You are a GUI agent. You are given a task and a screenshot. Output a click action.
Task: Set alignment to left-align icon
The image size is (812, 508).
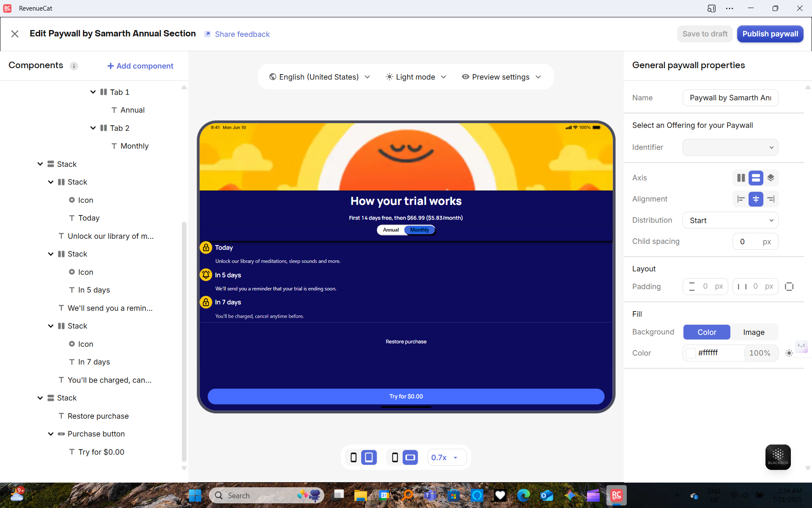tap(741, 199)
